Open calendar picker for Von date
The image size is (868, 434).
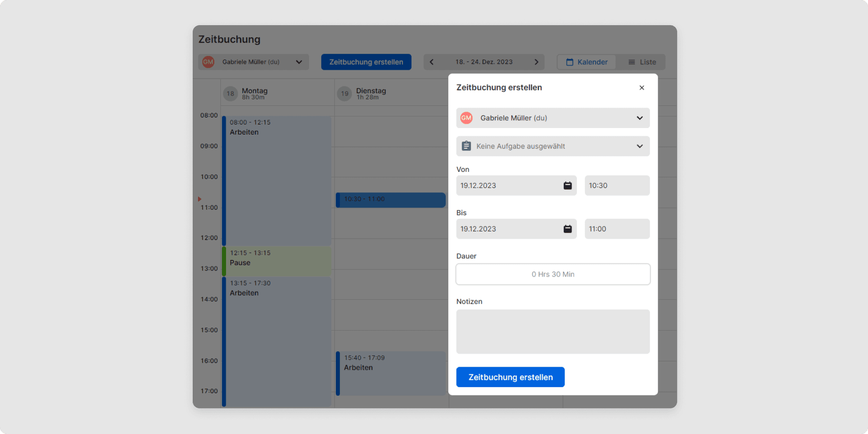click(x=567, y=185)
